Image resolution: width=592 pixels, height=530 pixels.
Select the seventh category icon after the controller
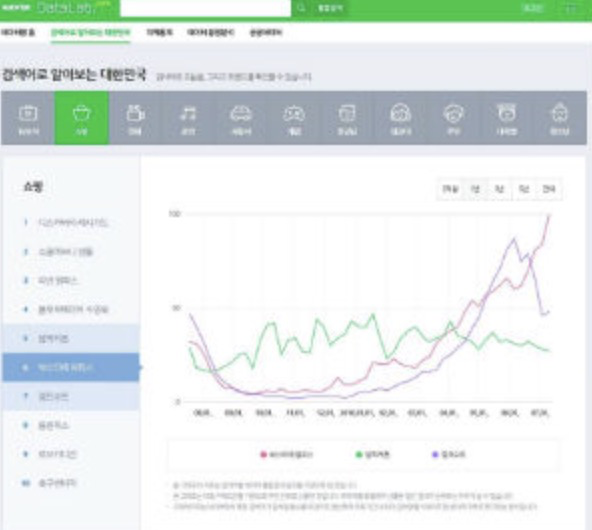coord(347,118)
